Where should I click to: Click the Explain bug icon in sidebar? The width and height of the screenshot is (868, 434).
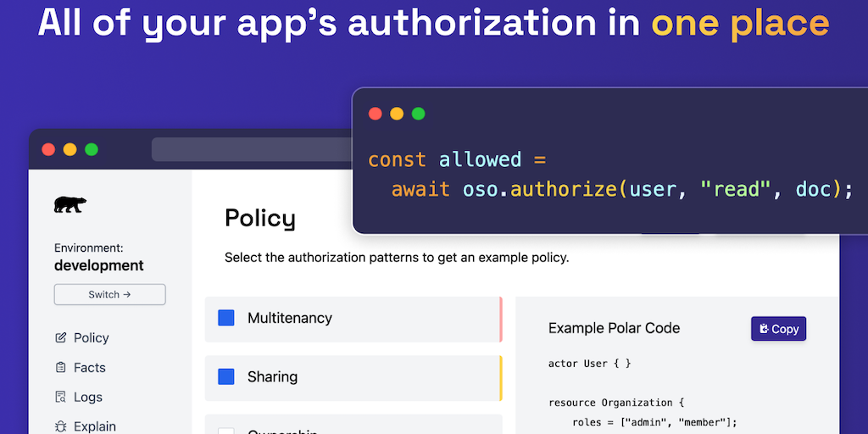[x=61, y=426]
